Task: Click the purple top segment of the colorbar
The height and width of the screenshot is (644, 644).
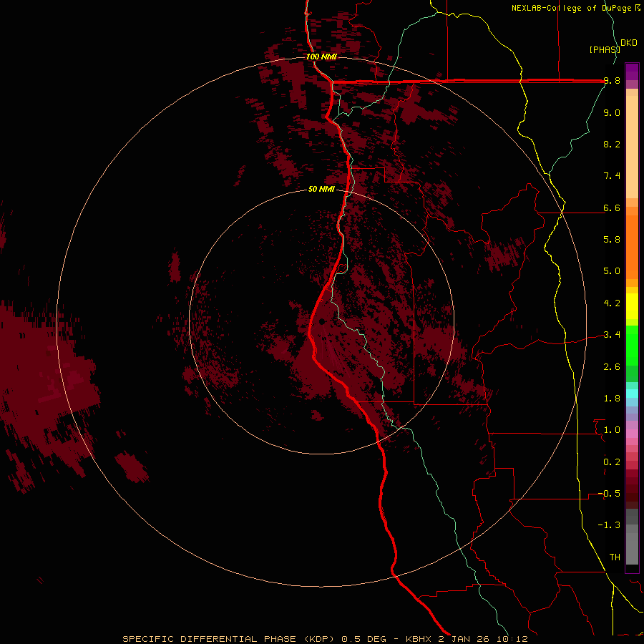Action: pyautogui.click(x=632, y=72)
